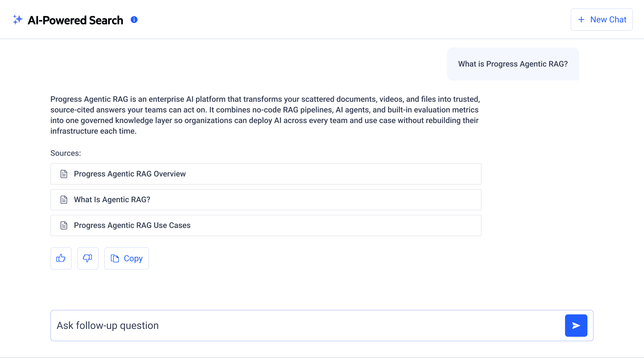Click the document icon for Progress Agentic RAG Overview
Viewport: 644px width, 358px height.
tap(64, 174)
